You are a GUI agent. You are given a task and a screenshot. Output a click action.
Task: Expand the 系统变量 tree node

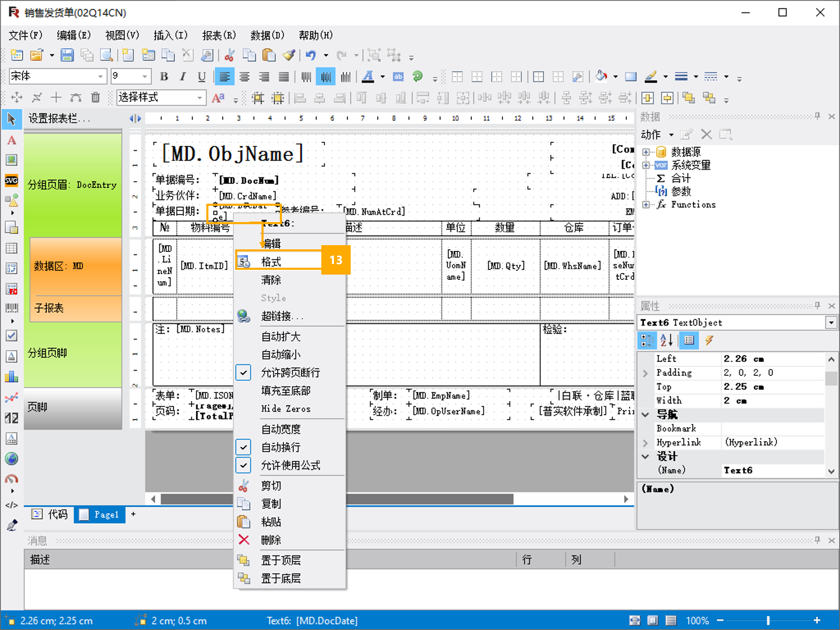coord(646,165)
